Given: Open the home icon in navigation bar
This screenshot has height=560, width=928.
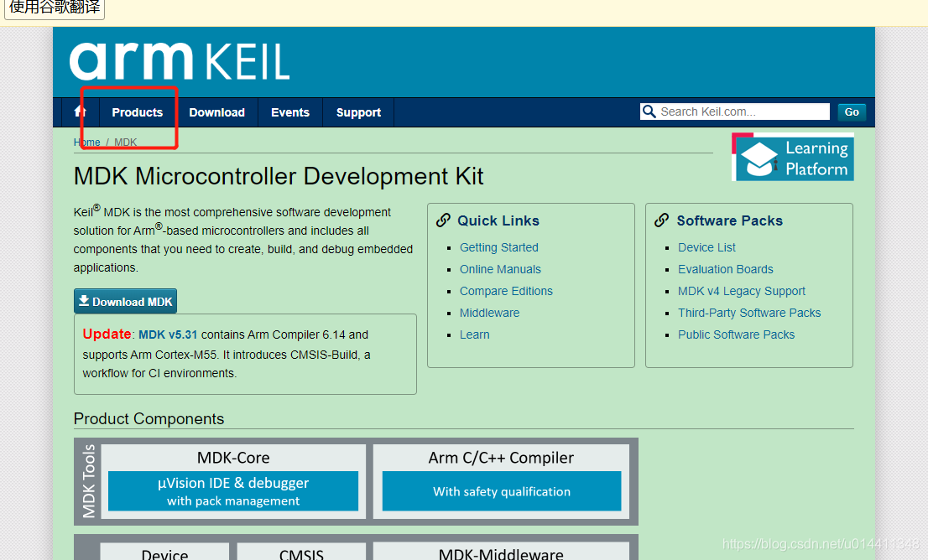Looking at the screenshot, I should pyautogui.click(x=80, y=111).
